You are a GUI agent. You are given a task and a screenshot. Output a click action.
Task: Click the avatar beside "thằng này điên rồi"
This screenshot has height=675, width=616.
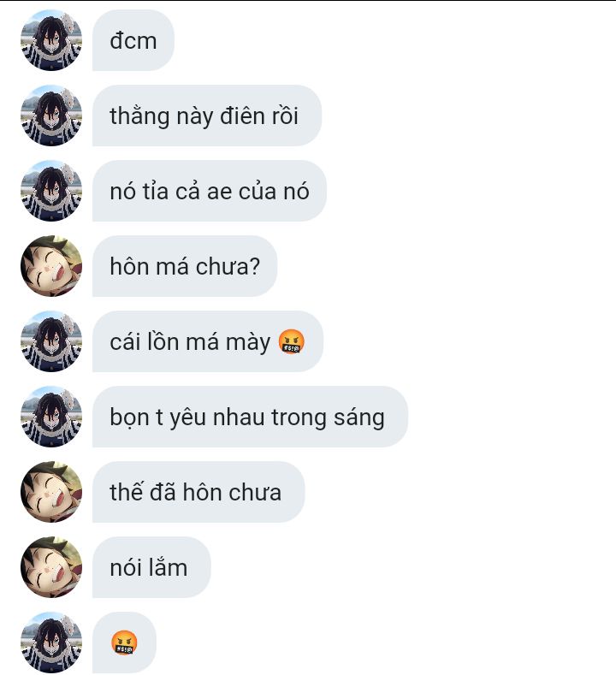51,115
